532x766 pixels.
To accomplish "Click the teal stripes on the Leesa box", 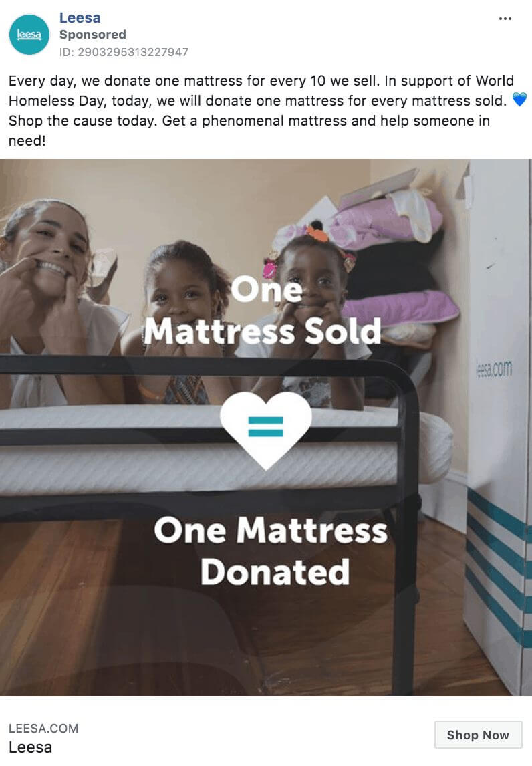I will point(497,567).
